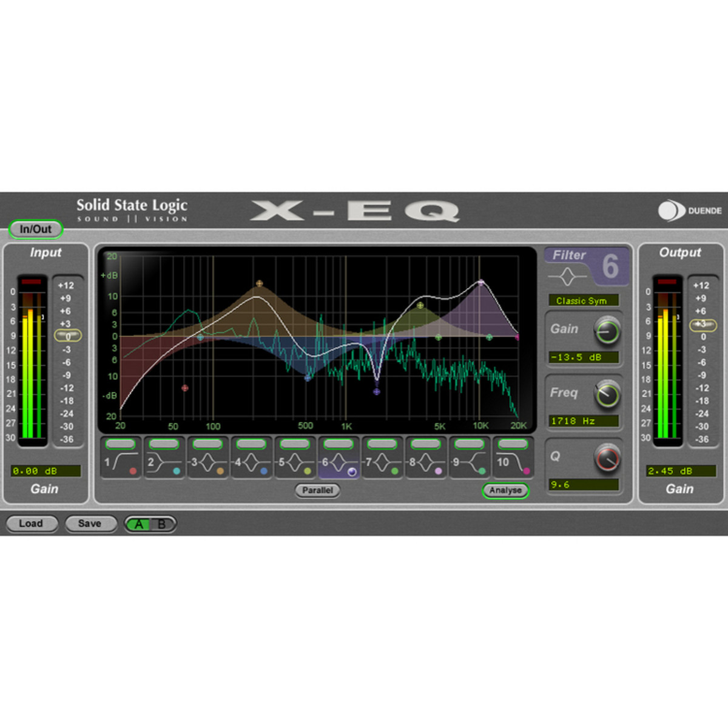The width and height of the screenshot is (728, 728).
Task: Toggle the Analyse spectrum button
Action: tap(505, 490)
